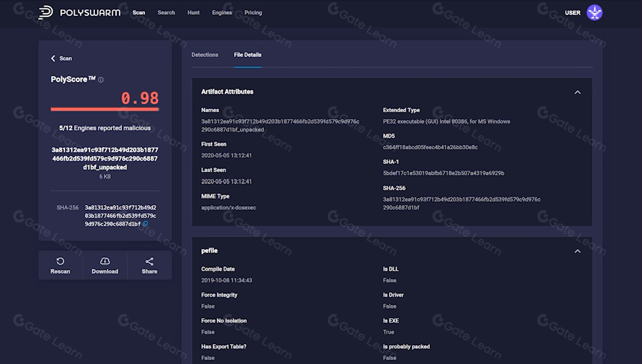
Task: Click the red PolyScore progress bar
Action: pyautogui.click(x=105, y=109)
